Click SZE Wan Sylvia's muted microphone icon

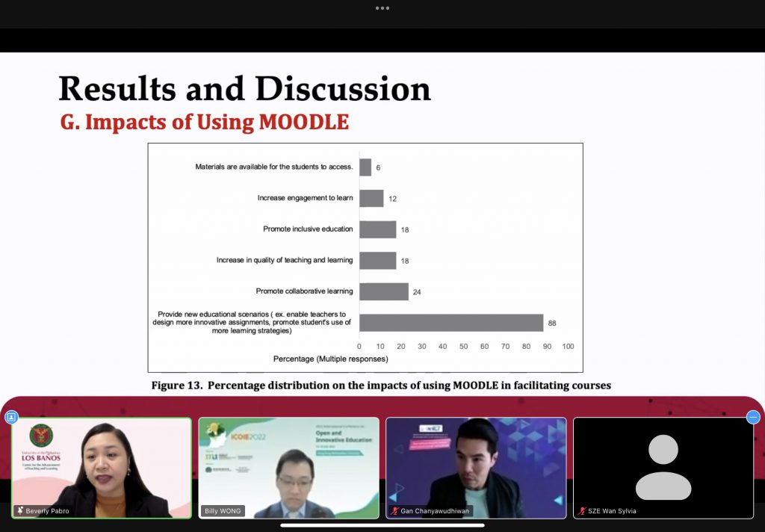[x=582, y=511]
